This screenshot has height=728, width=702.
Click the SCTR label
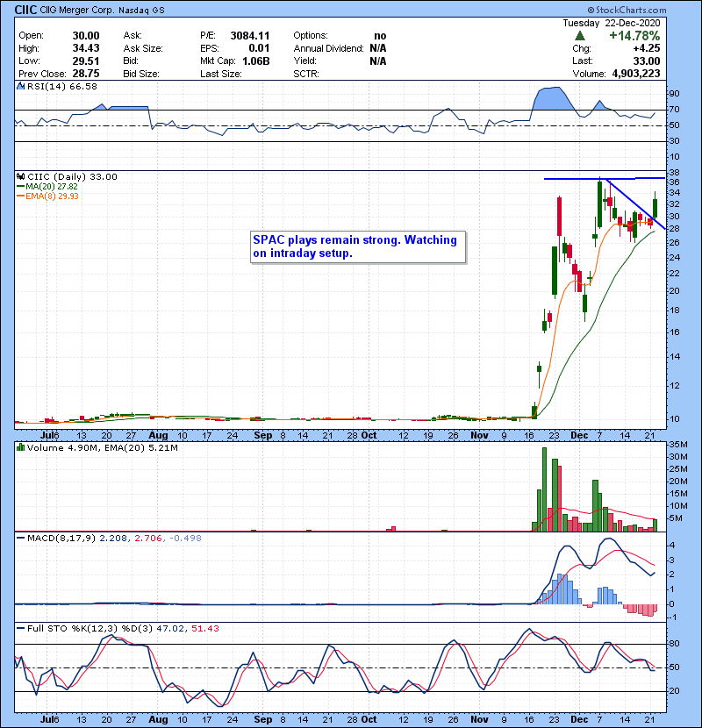pyautogui.click(x=306, y=74)
